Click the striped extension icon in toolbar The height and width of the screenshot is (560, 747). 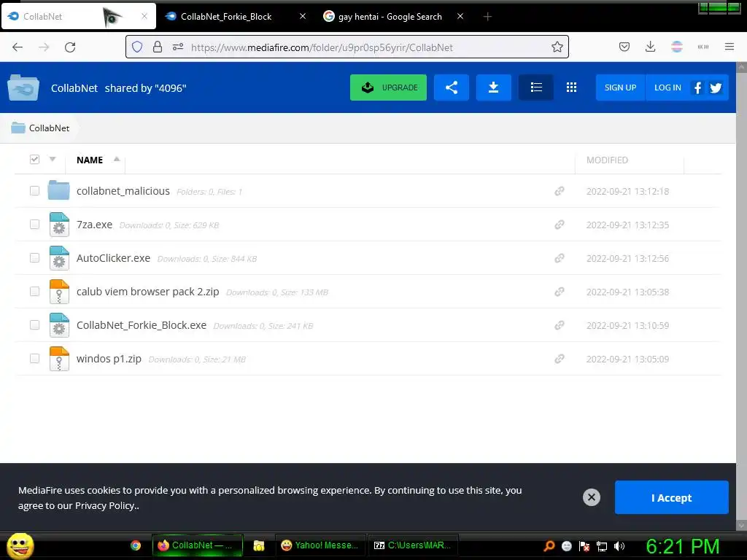tap(676, 47)
